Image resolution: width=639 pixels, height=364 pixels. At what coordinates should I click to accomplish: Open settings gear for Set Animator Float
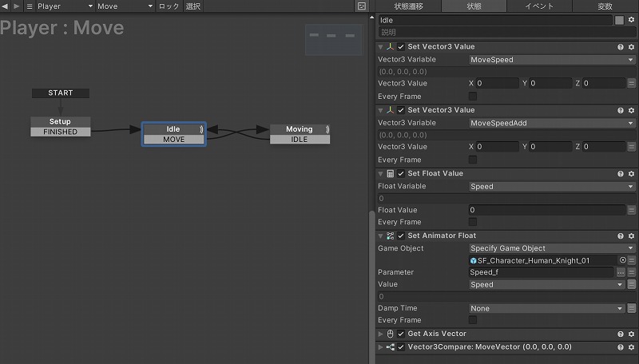pos(631,235)
